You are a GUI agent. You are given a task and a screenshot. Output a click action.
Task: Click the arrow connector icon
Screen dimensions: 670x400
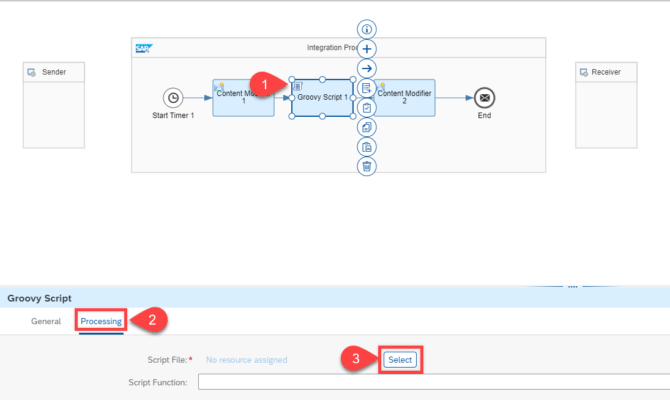[x=367, y=68]
